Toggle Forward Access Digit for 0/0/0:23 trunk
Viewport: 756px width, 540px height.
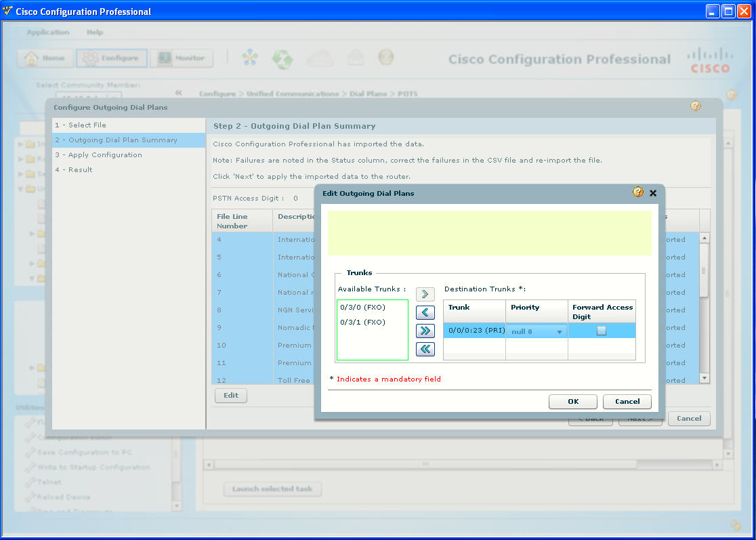pos(602,331)
